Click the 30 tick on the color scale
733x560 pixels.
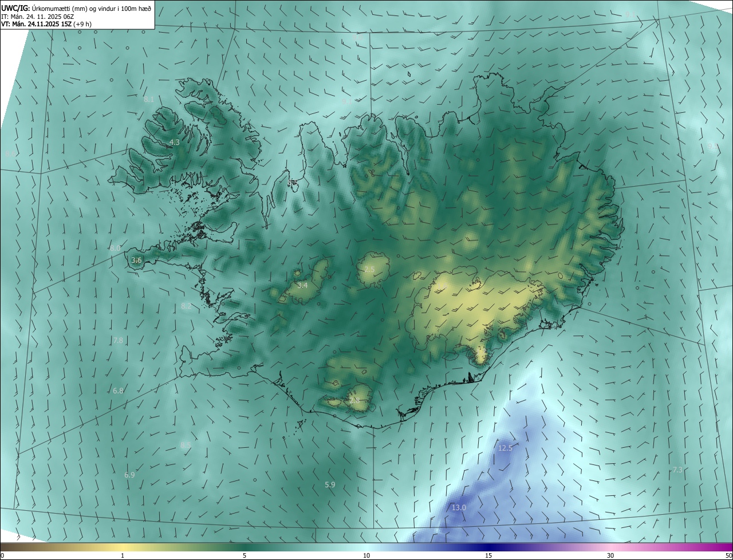pos(610,555)
